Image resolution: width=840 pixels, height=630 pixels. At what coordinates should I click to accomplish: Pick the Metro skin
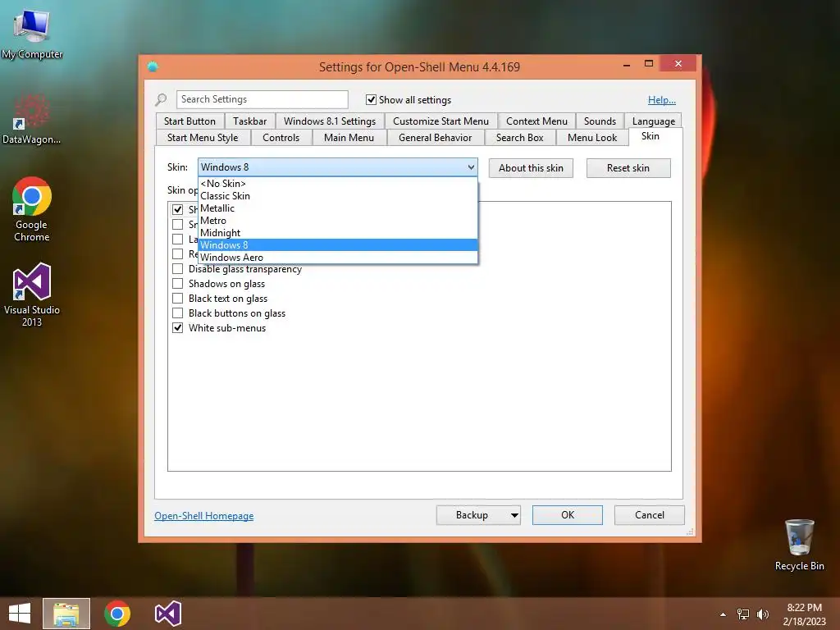pos(337,220)
